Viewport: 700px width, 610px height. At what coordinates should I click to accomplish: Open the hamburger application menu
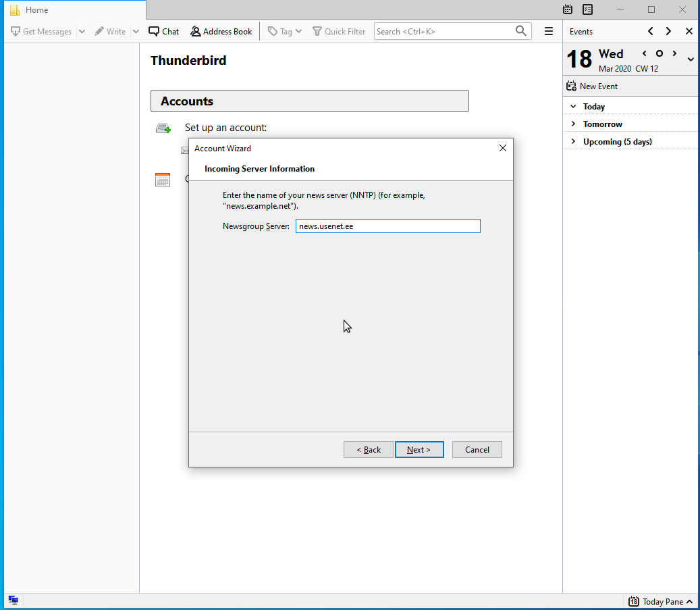coord(549,31)
